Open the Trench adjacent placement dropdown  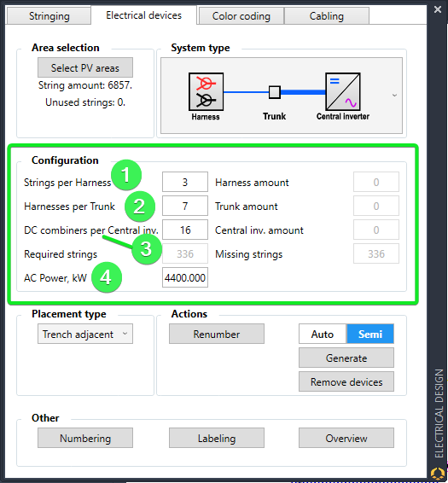point(85,334)
